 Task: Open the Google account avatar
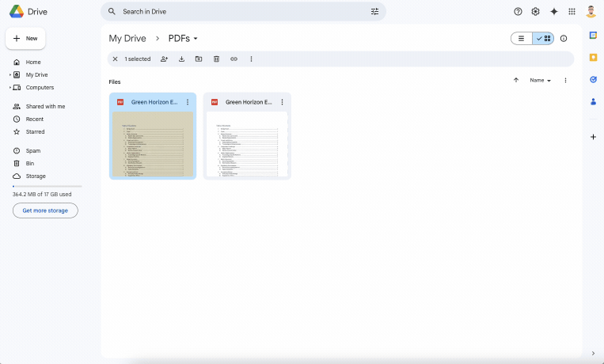point(591,12)
